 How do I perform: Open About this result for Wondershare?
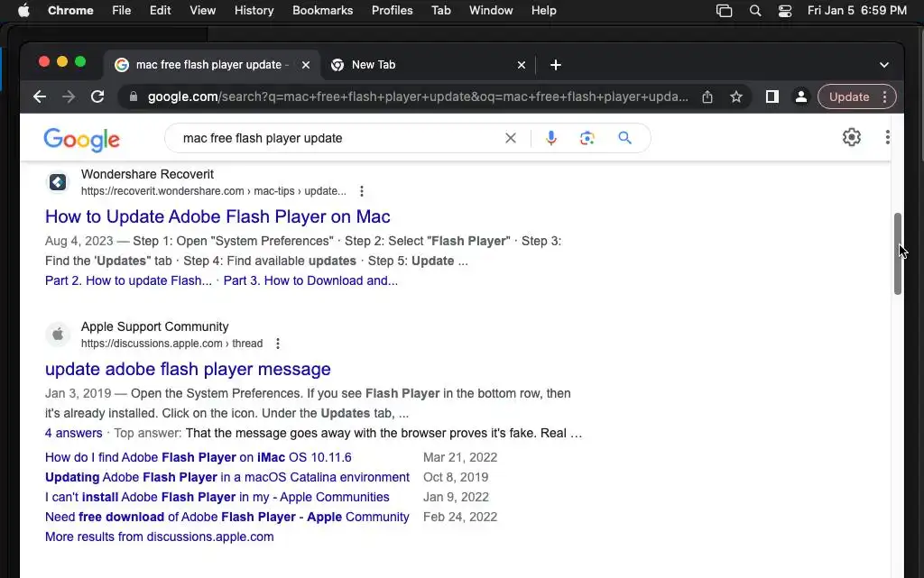[362, 191]
